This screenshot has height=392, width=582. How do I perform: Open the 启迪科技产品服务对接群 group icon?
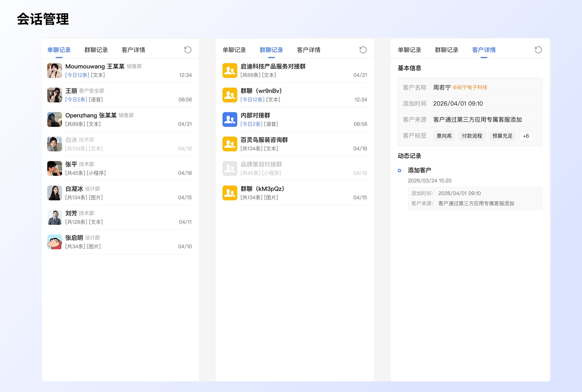coord(230,71)
